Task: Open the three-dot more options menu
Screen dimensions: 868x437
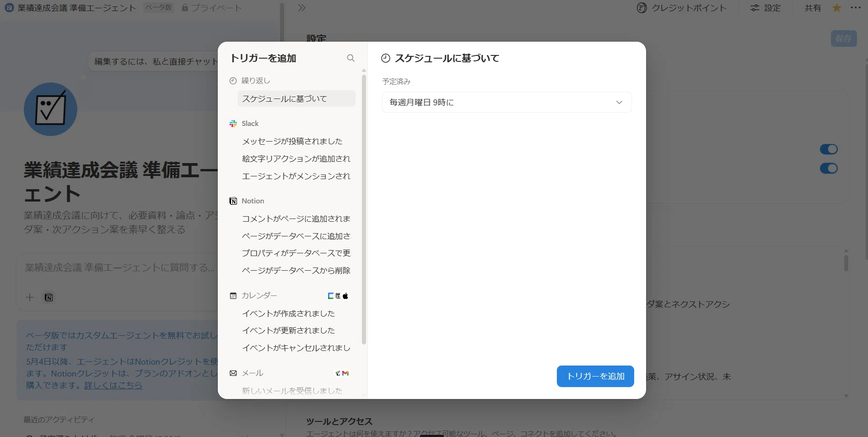Action: (x=856, y=8)
